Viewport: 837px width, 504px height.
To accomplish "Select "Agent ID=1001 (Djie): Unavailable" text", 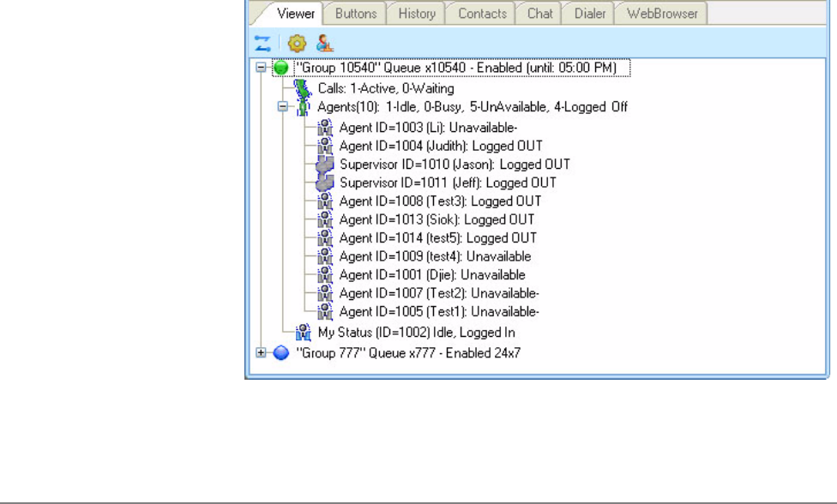I will pyautogui.click(x=432, y=274).
